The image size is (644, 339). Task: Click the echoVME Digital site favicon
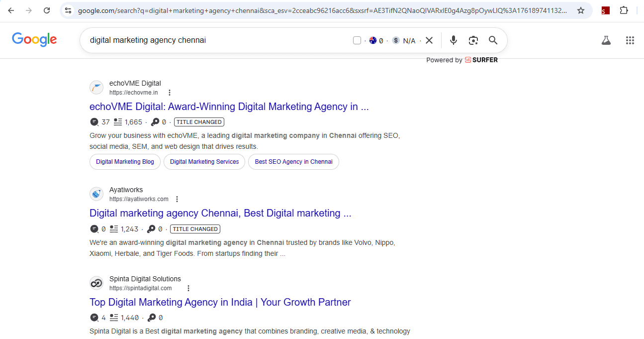pos(96,87)
